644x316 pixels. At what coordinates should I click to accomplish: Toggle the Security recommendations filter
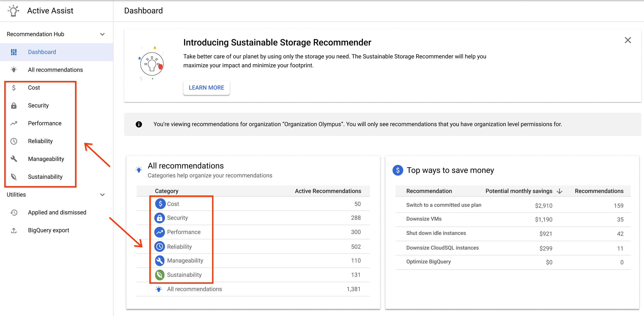[x=38, y=105]
